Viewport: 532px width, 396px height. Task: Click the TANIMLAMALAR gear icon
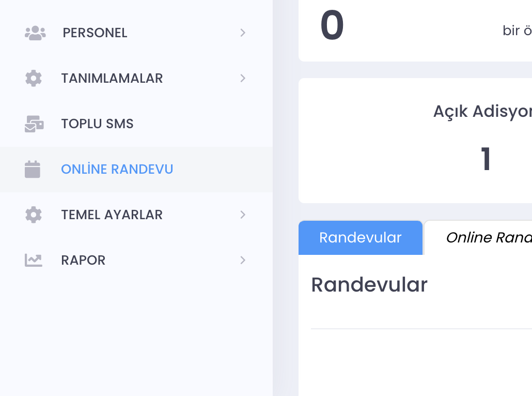[x=34, y=79]
